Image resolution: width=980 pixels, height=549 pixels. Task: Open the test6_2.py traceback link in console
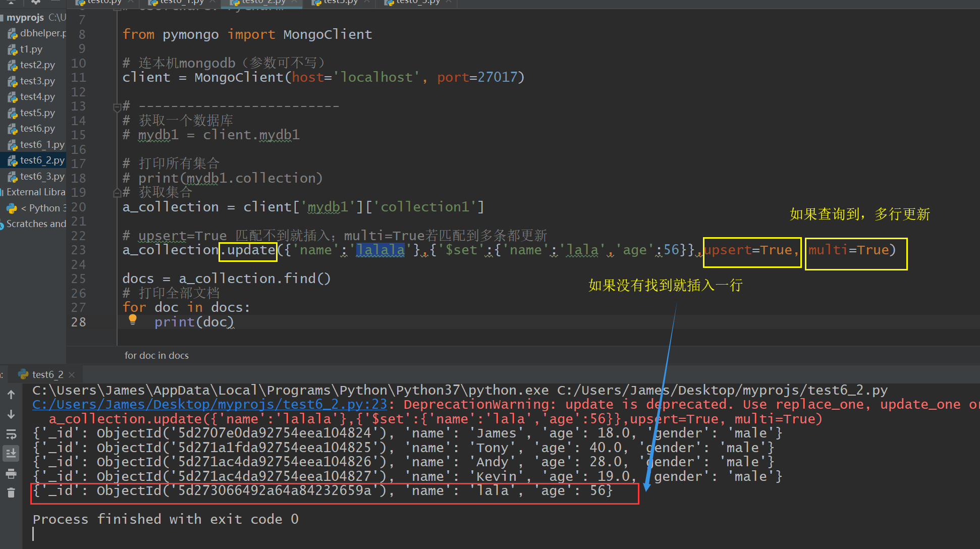[x=209, y=405]
